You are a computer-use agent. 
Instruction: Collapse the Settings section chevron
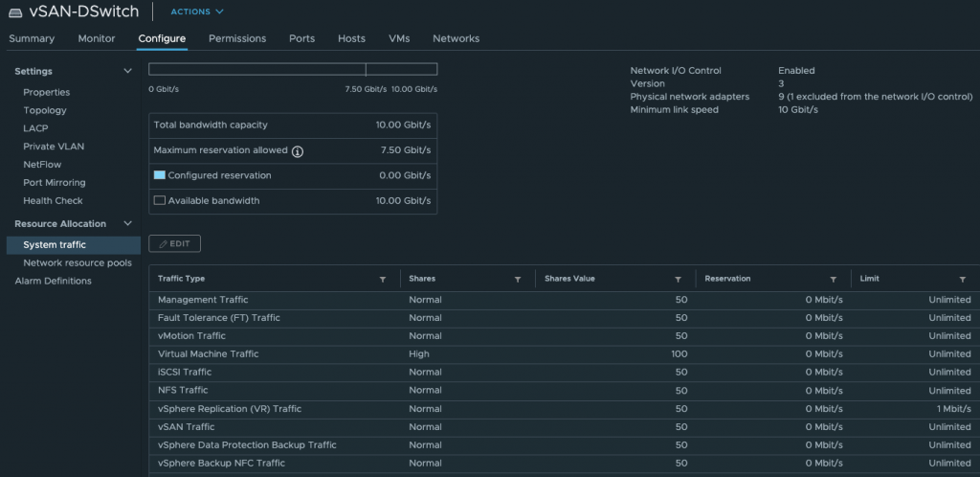point(128,71)
